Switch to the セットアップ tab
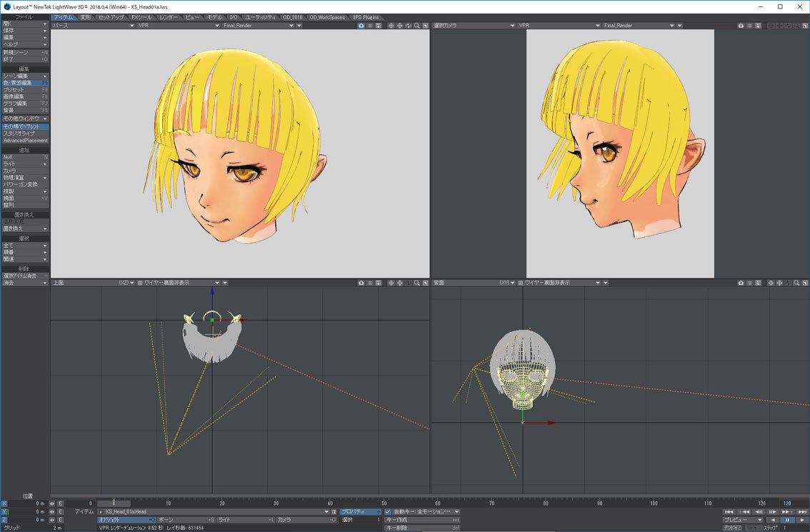Screen dimensions: 810x532 click(111, 17)
